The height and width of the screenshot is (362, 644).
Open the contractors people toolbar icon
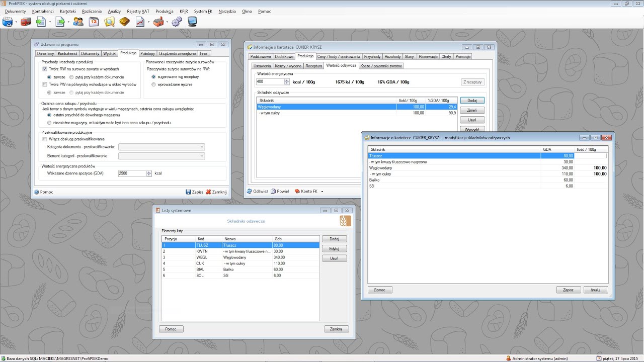tap(78, 22)
